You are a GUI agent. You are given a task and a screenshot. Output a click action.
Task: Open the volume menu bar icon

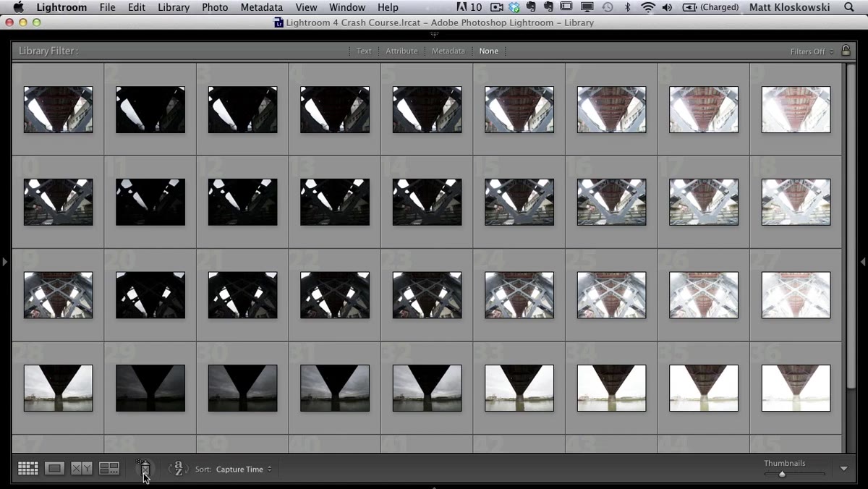tap(667, 7)
